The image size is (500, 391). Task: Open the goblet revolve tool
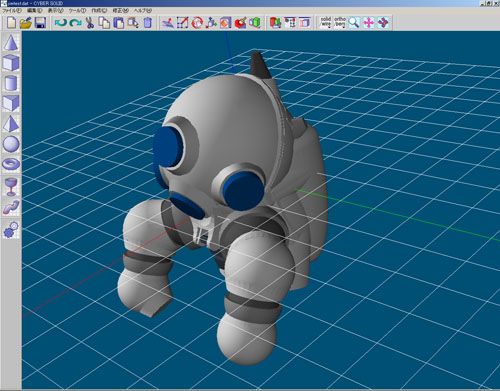[x=11, y=187]
